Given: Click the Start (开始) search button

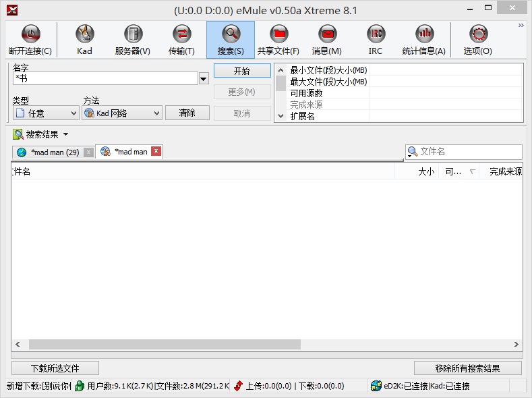Looking at the screenshot, I should point(242,71).
